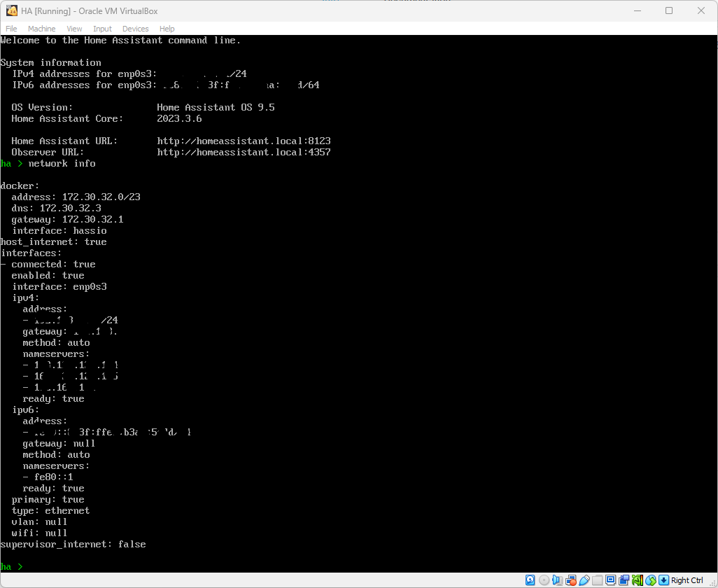The height and width of the screenshot is (588, 718).
Task: Click the audio status icon in the status bar
Action: 556,580
